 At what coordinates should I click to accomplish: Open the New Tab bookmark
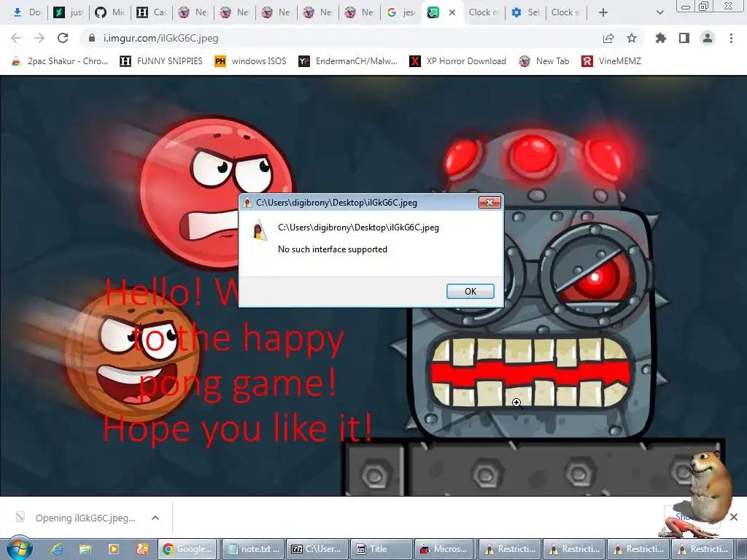(x=544, y=61)
